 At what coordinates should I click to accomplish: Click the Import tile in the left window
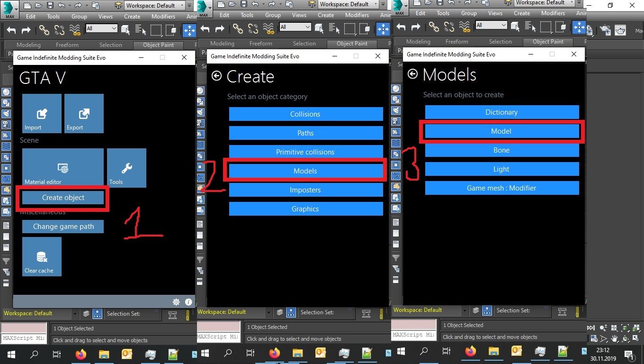(x=42, y=113)
